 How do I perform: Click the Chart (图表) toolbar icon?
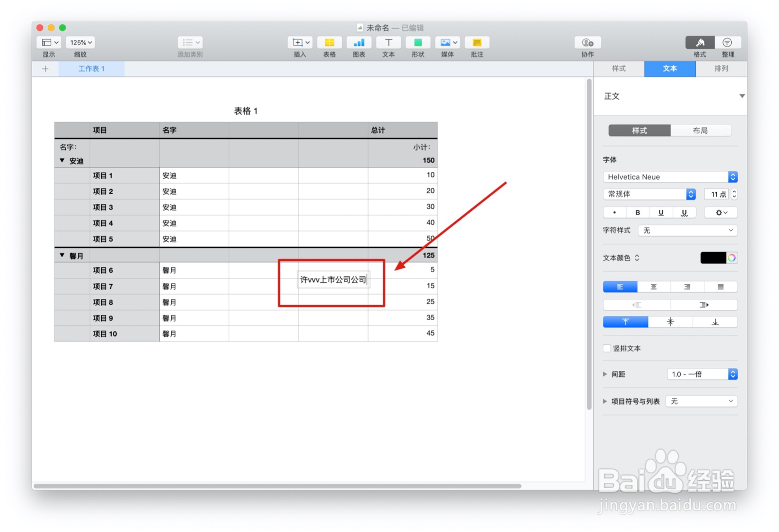click(359, 42)
